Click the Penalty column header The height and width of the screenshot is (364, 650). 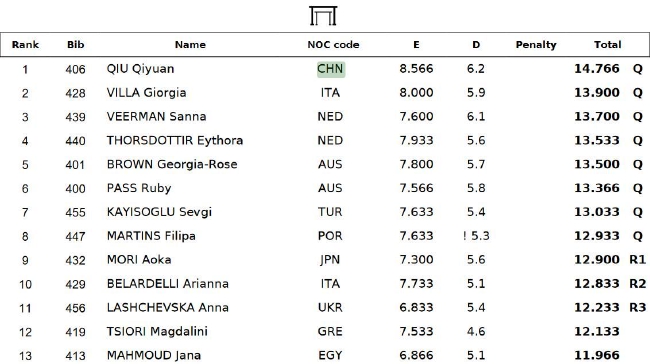(536, 45)
